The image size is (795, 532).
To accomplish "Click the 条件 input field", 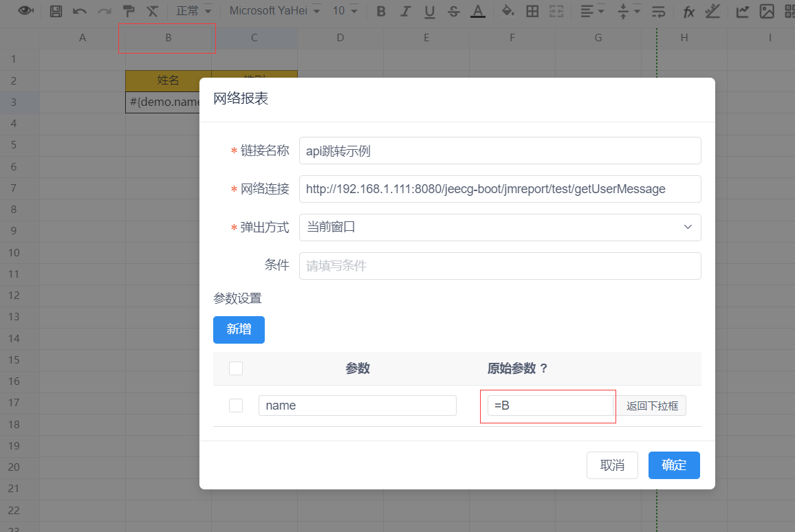I will click(500, 266).
